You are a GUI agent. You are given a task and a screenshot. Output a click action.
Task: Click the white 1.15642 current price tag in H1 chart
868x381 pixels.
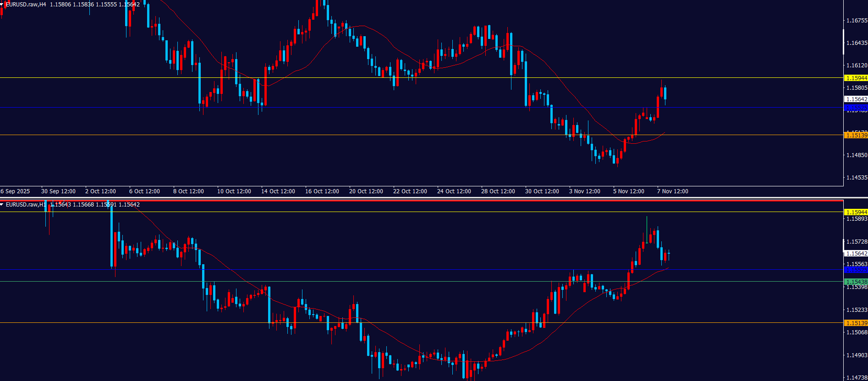[x=856, y=254]
